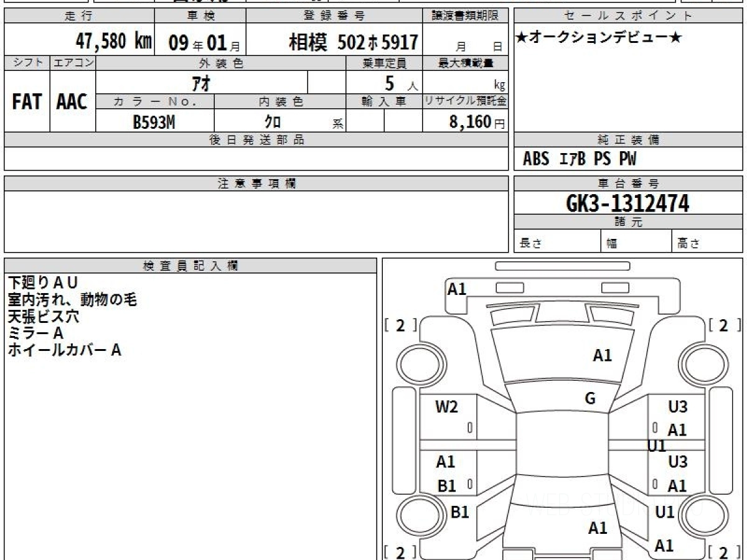Click the W2 mark on the car diagram
This screenshot has height=560, width=747.
(x=447, y=407)
